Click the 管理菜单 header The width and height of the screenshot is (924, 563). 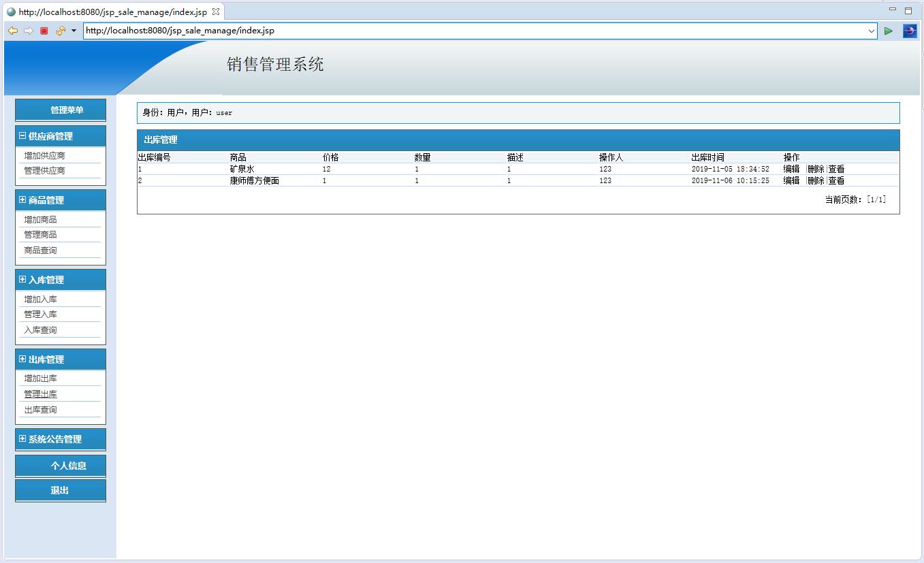(60, 110)
